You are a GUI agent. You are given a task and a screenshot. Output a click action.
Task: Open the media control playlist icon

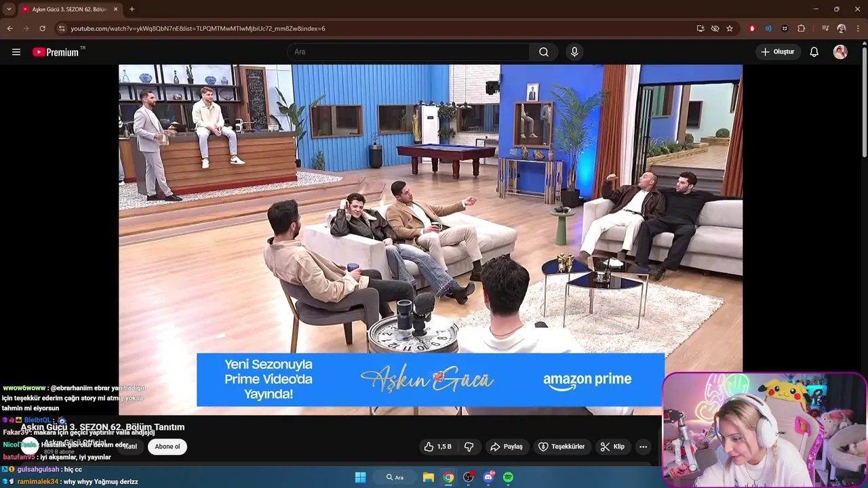[825, 28]
